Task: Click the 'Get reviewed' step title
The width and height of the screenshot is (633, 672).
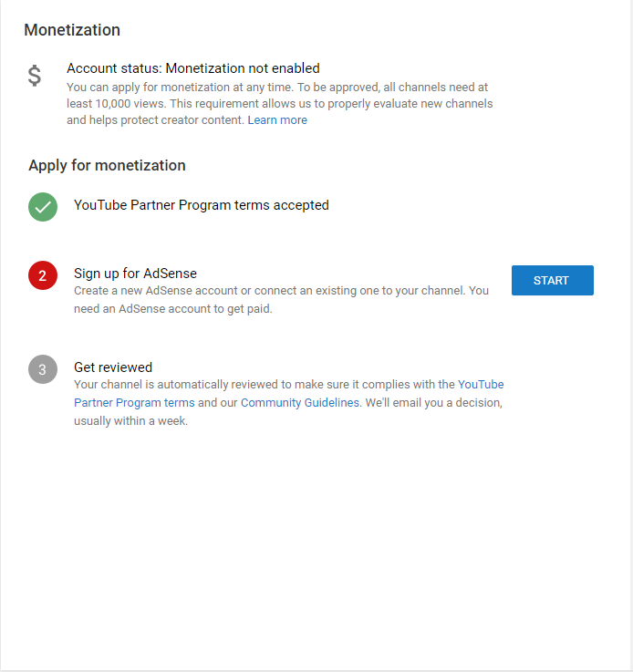Action: click(113, 367)
